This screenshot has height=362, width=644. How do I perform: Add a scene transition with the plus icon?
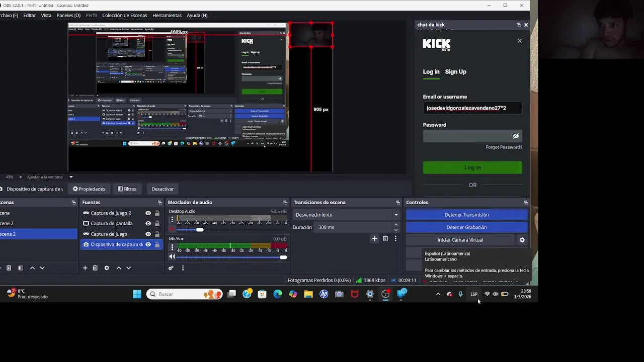click(x=374, y=239)
